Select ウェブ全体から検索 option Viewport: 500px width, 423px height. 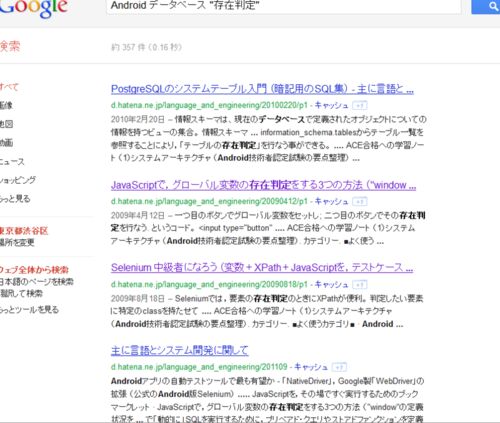pos(34,269)
